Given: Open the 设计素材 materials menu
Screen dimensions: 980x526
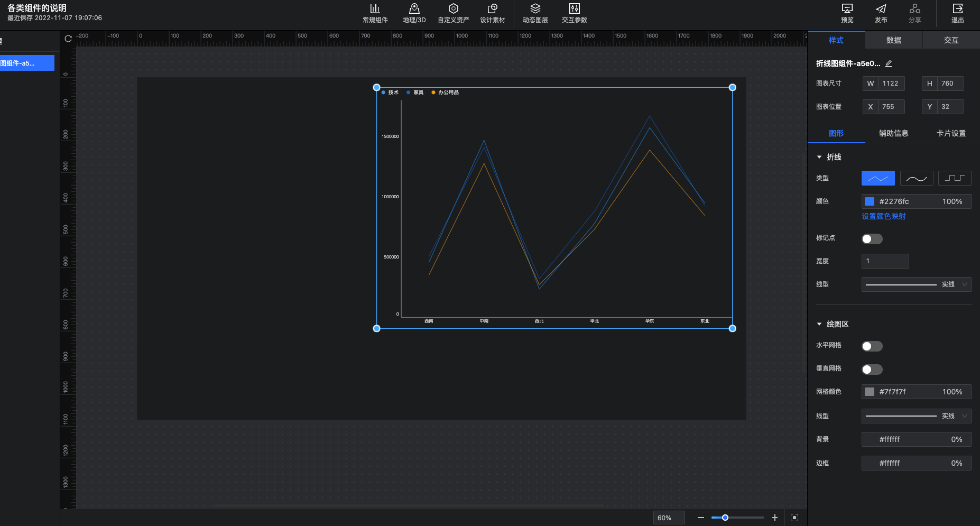Looking at the screenshot, I should click(x=492, y=13).
